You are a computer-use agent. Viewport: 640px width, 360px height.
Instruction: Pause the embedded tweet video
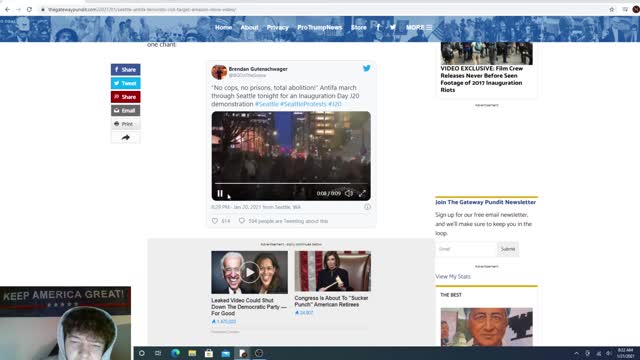220,193
